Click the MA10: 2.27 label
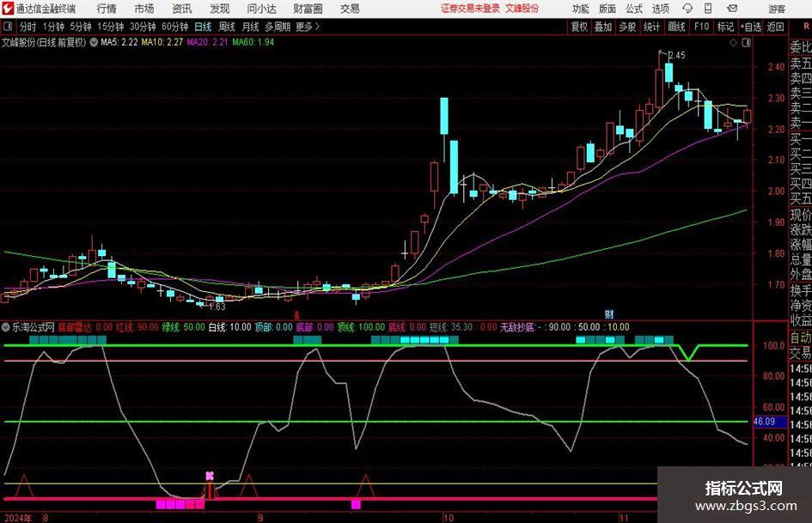Screen dimensions: 812x523 click(x=162, y=42)
